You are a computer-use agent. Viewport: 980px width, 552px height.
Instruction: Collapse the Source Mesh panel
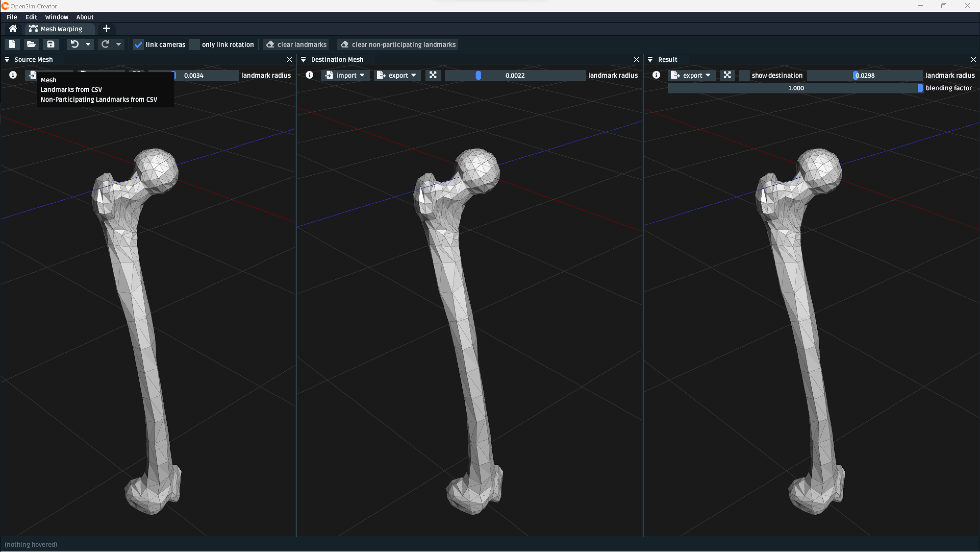point(7,59)
